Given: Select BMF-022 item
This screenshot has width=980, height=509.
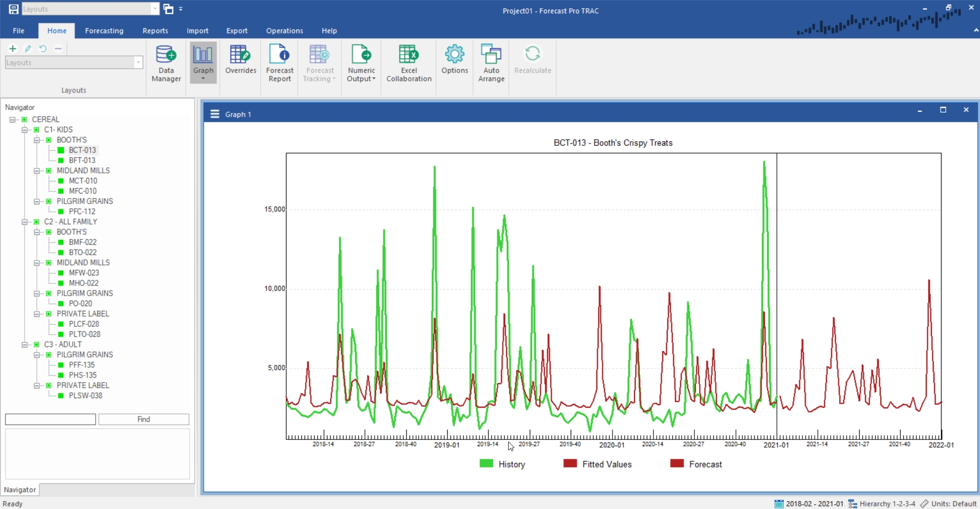Looking at the screenshot, I should click(x=82, y=242).
